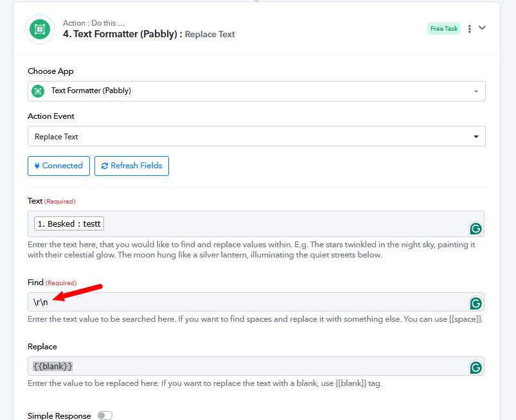Click the Text input field area
This screenshot has width=516, height=420.
pyautogui.click(x=256, y=223)
